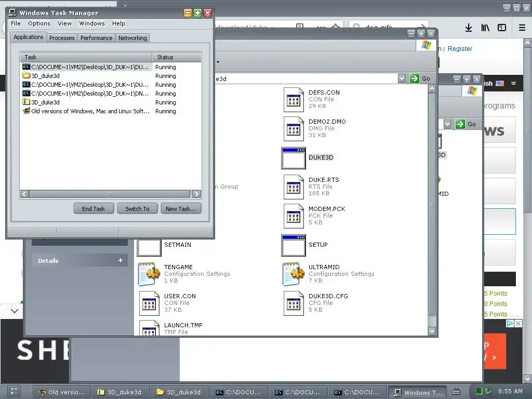Switch to the Processes tab
The image size is (532, 399).
tap(62, 38)
